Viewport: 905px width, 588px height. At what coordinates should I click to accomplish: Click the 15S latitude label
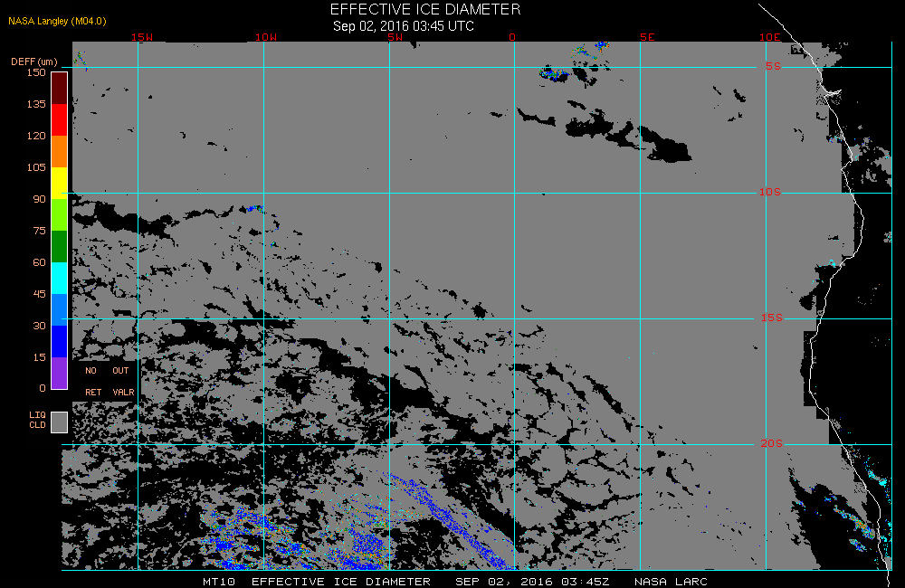[x=772, y=318]
